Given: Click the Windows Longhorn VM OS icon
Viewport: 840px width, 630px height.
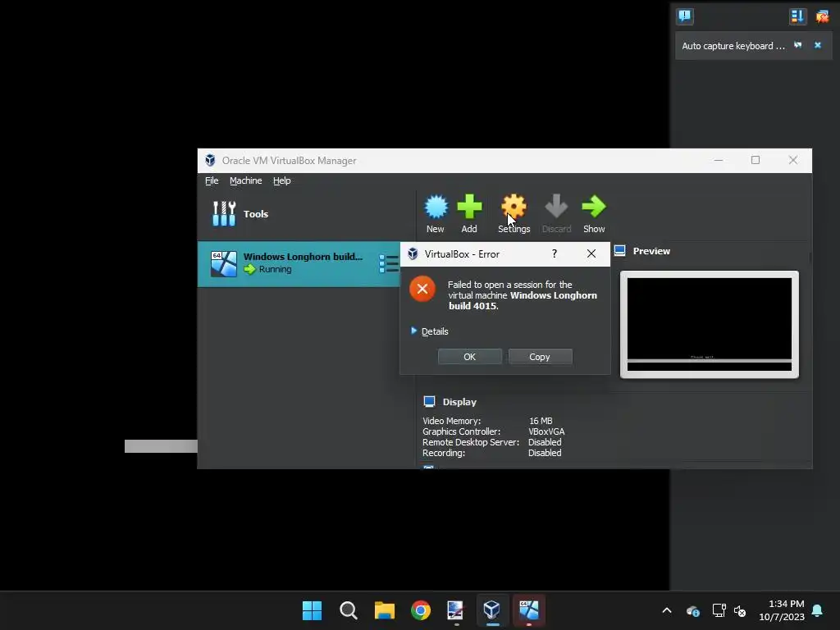Looking at the screenshot, I should tap(223, 263).
